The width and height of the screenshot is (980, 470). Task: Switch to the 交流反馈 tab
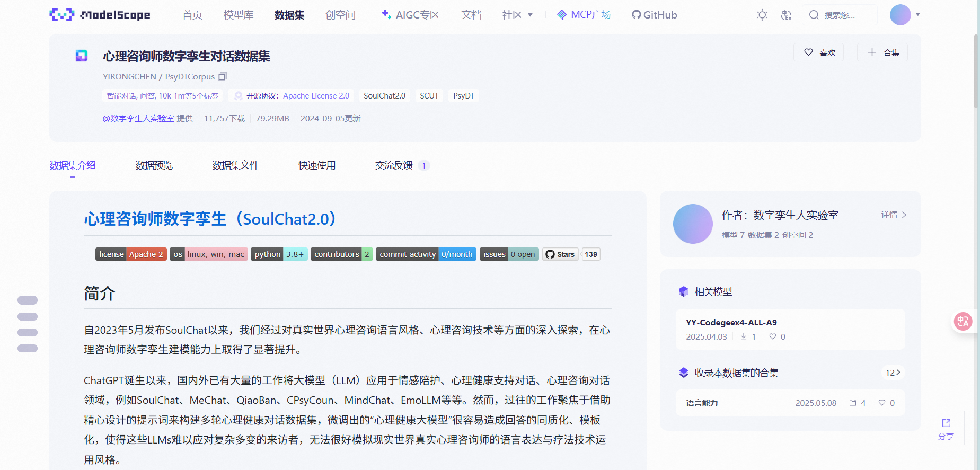click(x=402, y=165)
